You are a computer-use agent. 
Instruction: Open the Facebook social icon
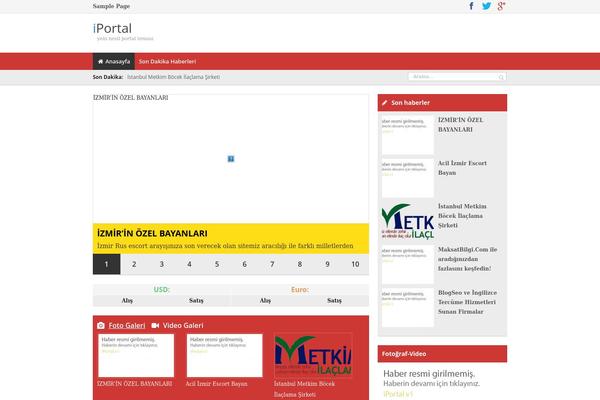(x=471, y=6)
